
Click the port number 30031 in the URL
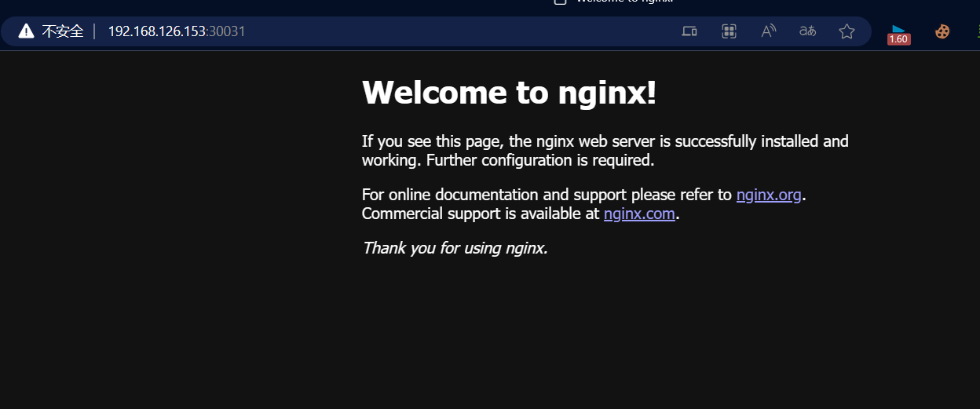click(x=227, y=31)
